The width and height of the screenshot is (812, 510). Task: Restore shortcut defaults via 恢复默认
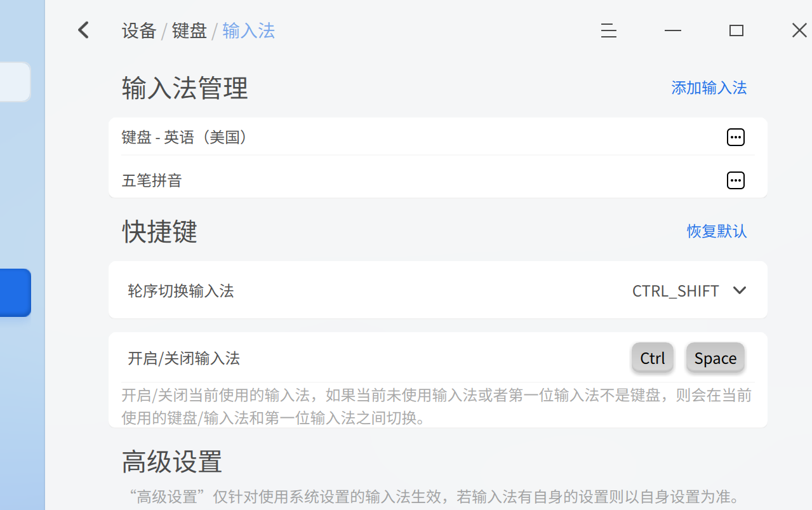tap(716, 231)
